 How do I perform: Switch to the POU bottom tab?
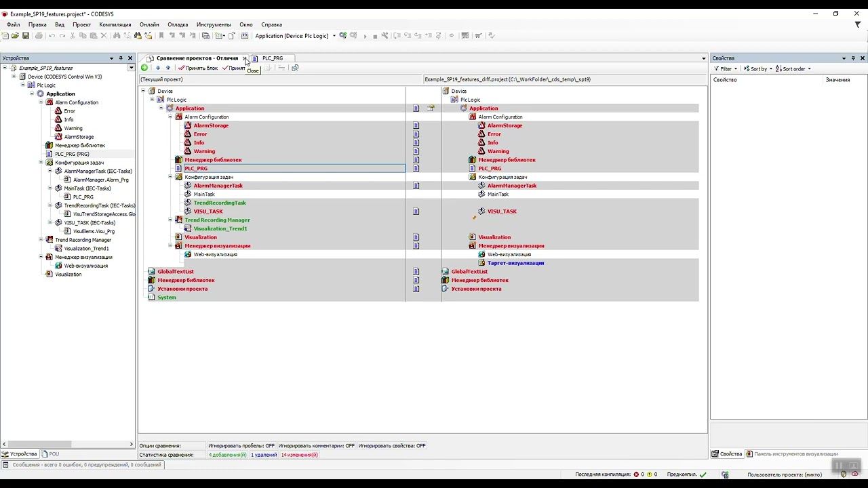pyautogui.click(x=50, y=454)
